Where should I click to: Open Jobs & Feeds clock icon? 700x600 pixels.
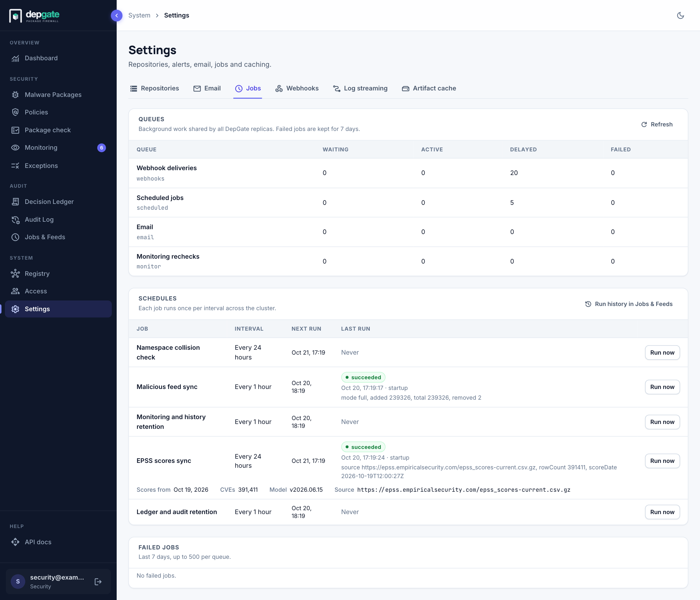click(x=15, y=237)
